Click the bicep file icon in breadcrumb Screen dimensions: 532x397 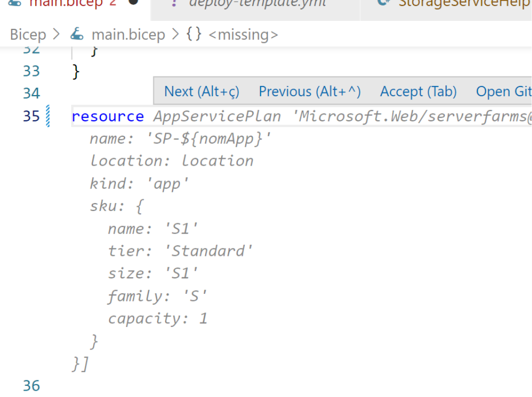click(x=77, y=35)
